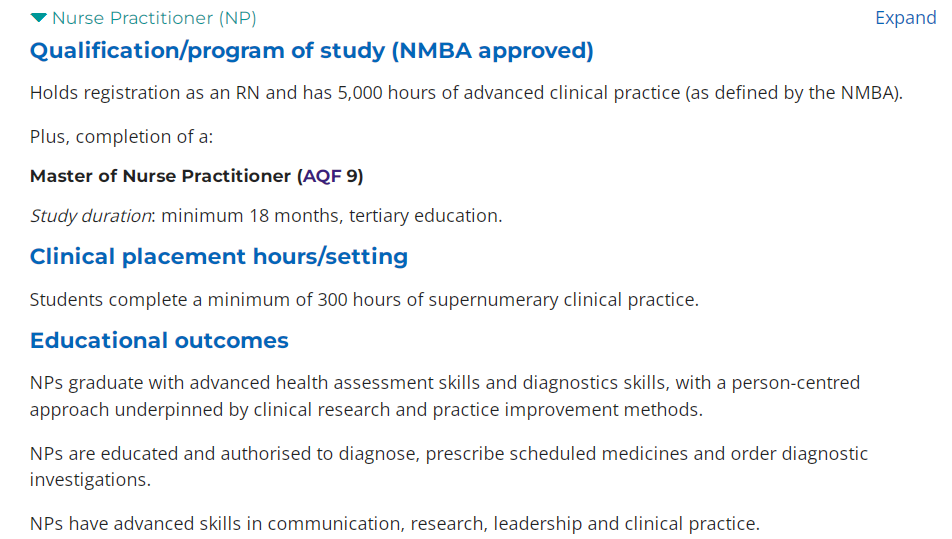Click the paragraph starting 'NPs graduate with advanced health'
Screen dimensions: 952x539
click(x=445, y=396)
